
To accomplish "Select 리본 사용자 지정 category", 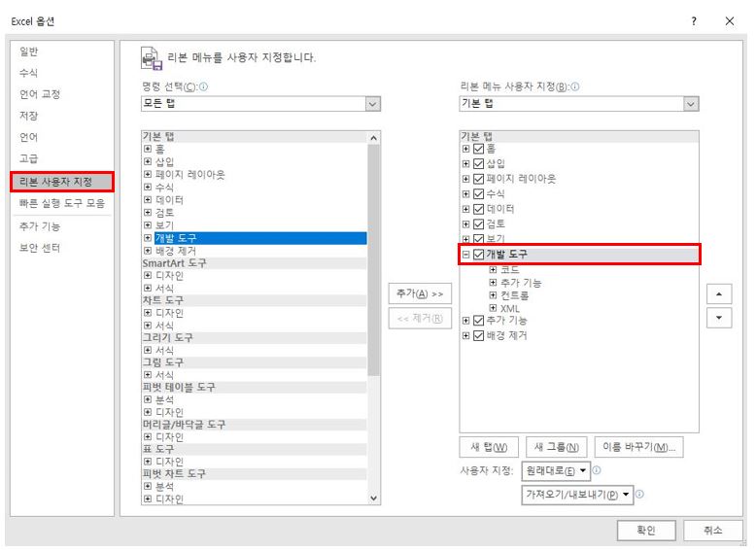I will coord(62,182).
